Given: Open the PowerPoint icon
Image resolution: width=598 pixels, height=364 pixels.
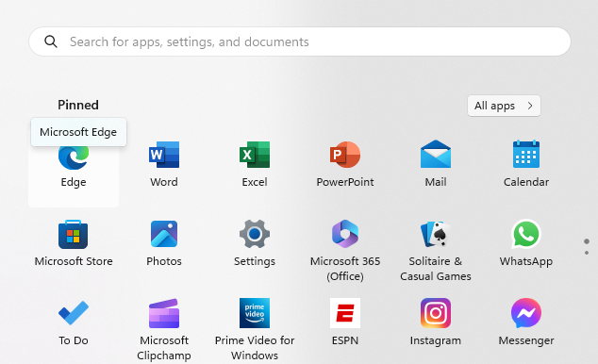Looking at the screenshot, I should pyautogui.click(x=345, y=155).
